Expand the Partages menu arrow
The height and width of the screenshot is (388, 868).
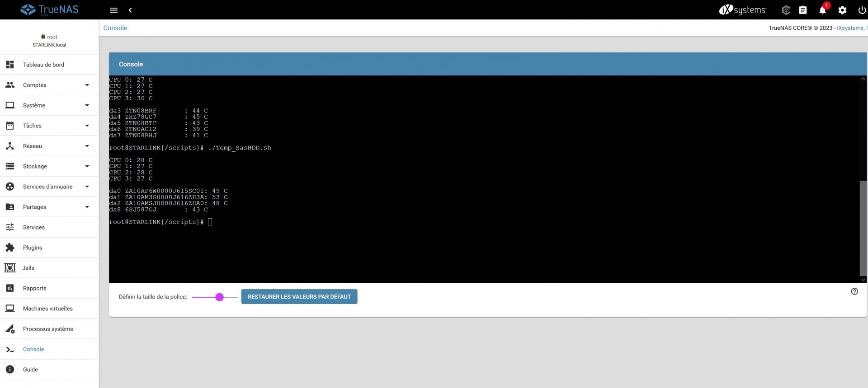click(x=87, y=207)
